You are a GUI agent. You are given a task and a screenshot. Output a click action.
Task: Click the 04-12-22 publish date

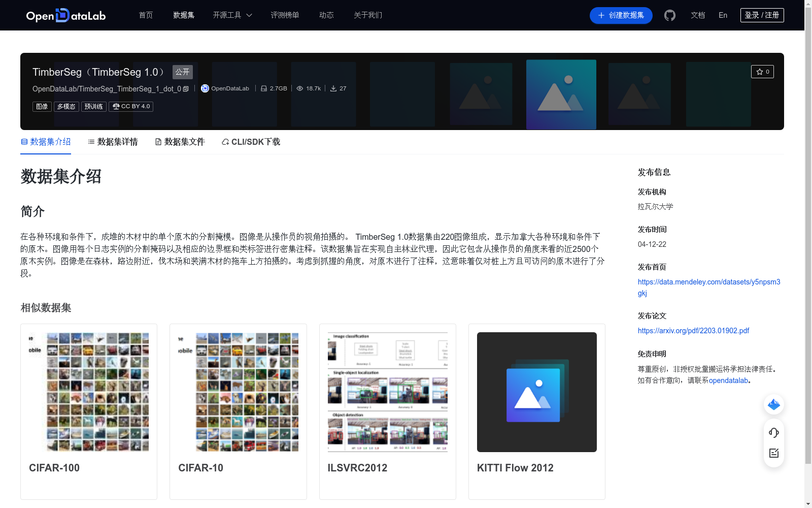click(x=652, y=244)
